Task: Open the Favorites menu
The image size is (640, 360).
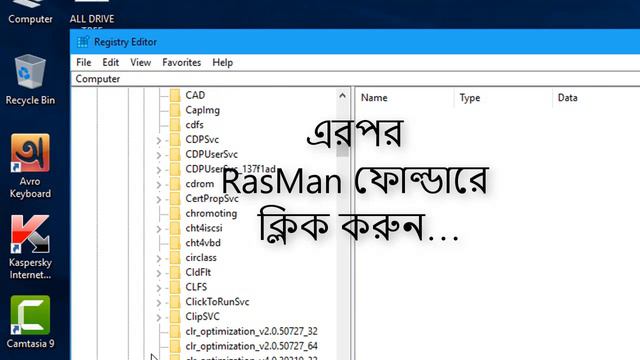Action: [x=182, y=62]
